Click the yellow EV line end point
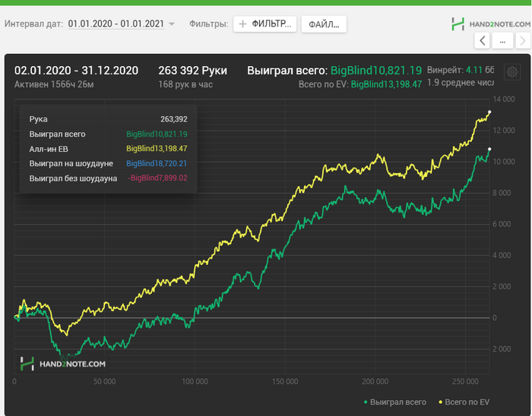Screen dimensions: 532x416 click(489, 112)
